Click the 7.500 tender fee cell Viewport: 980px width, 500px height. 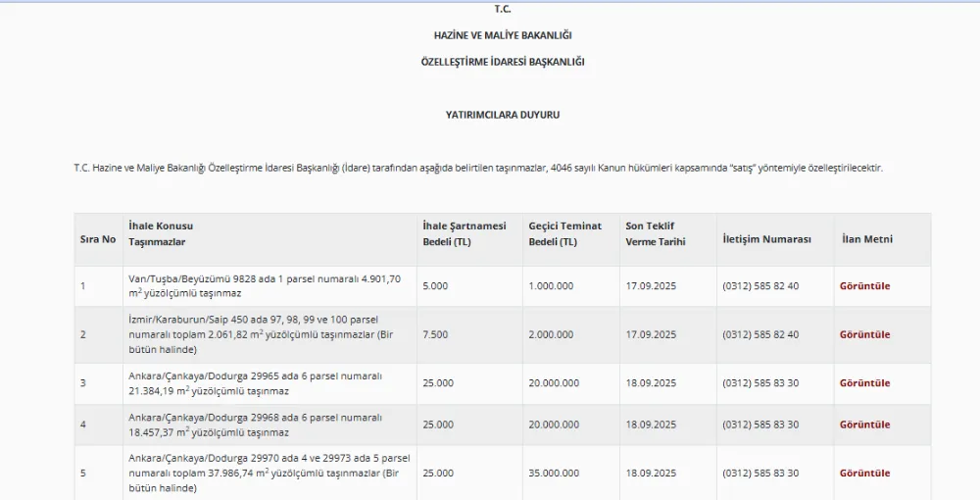coord(435,334)
